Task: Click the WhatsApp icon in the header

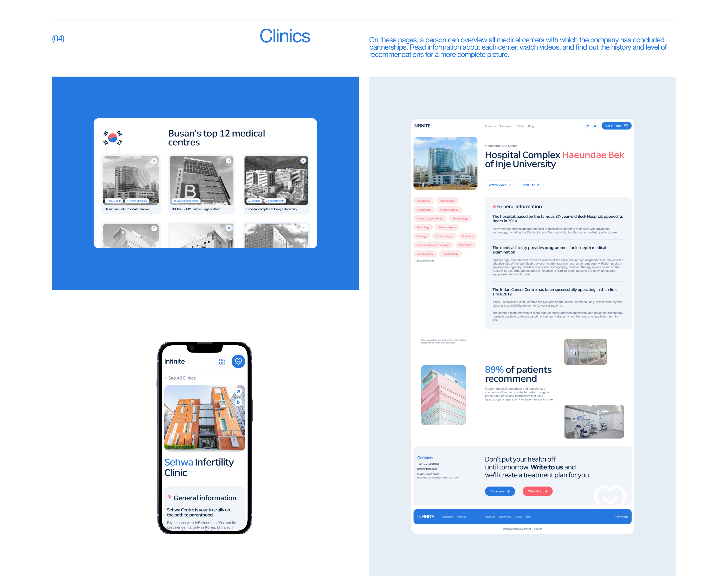Action: (x=595, y=126)
